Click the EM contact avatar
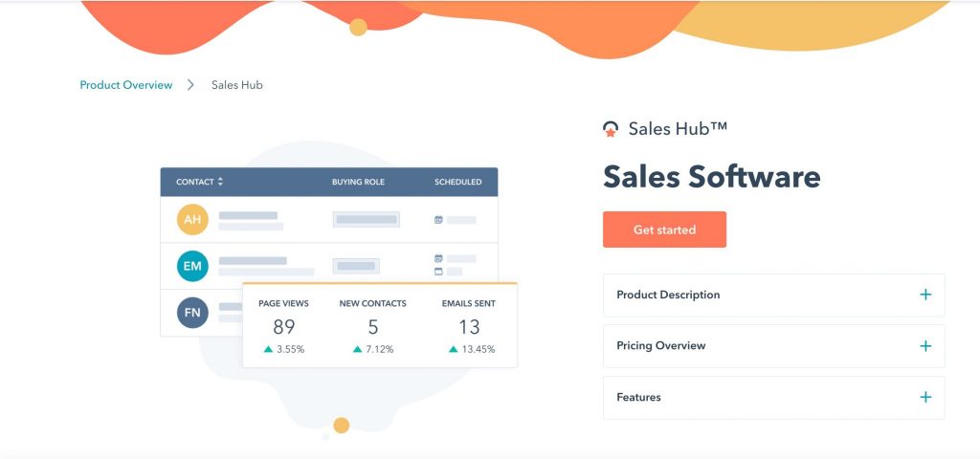The image size is (980, 459). [192, 266]
